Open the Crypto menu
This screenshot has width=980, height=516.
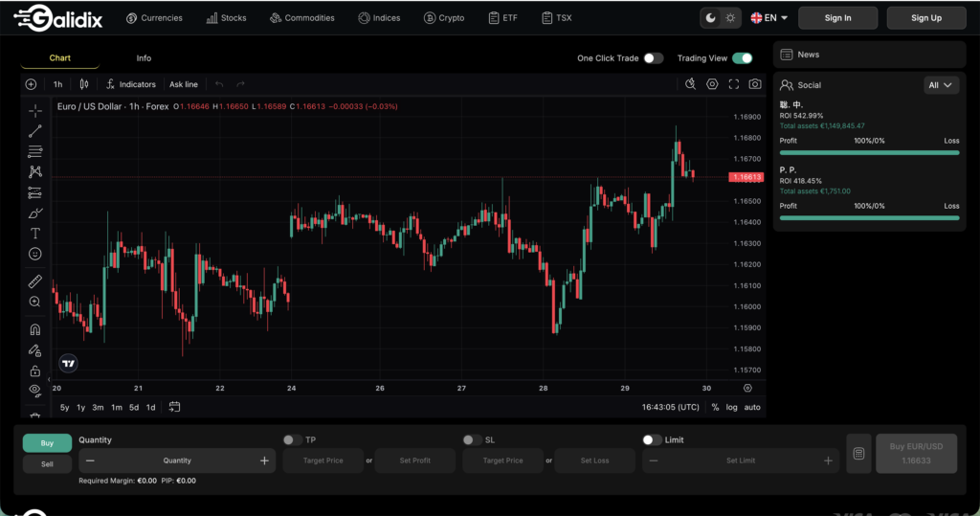point(444,18)
